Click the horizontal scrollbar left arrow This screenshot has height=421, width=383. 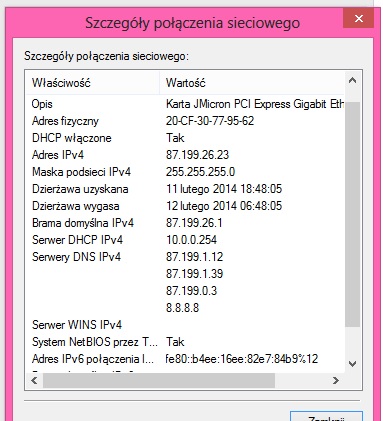tap(34, 380)
